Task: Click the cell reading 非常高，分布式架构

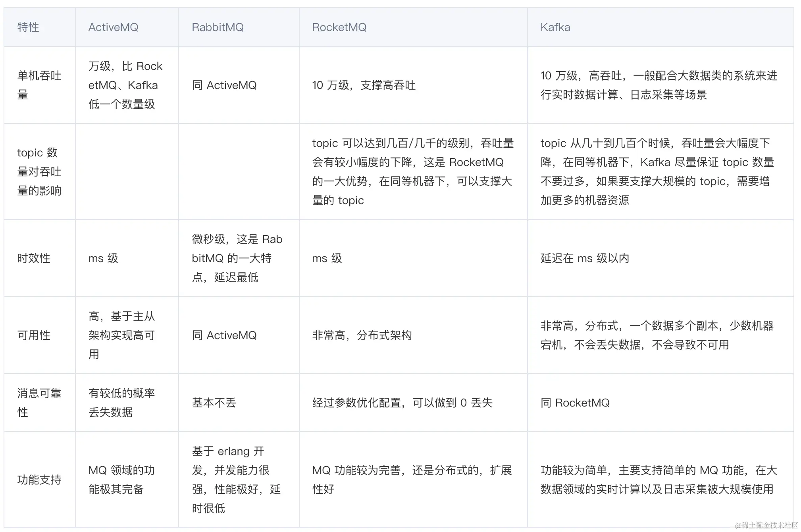Action: point(362,335)
